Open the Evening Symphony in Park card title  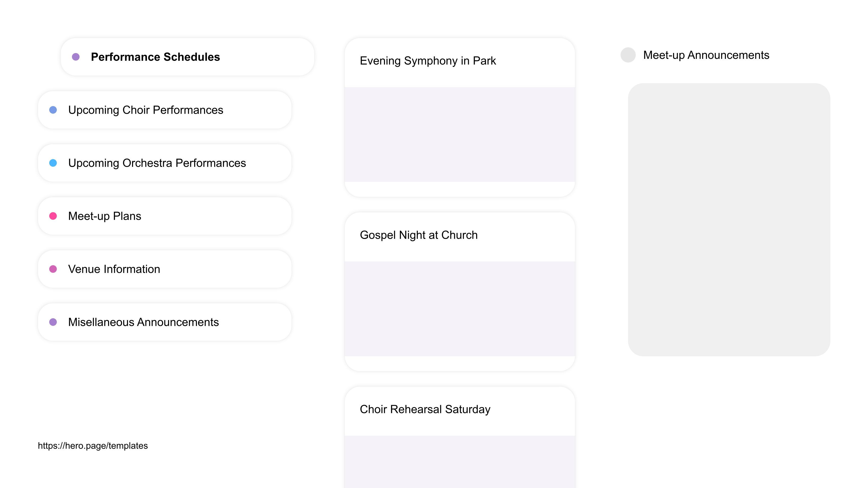[428, 61]
